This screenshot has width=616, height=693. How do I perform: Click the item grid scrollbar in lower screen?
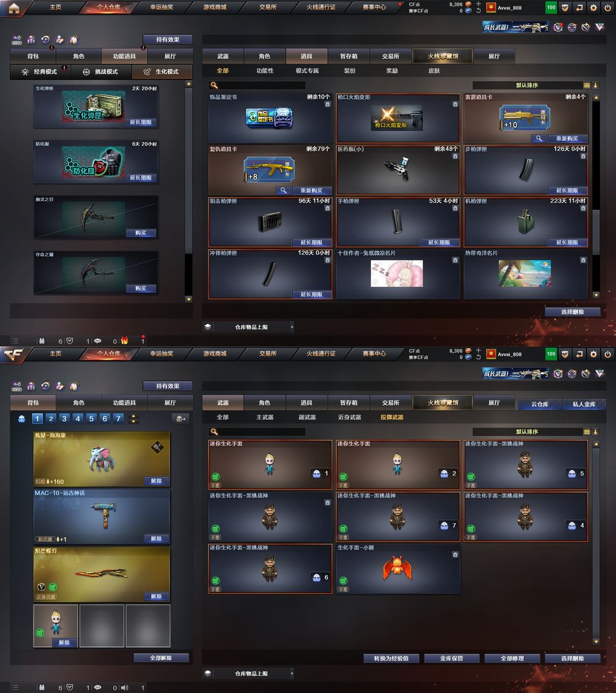point(596,542)
